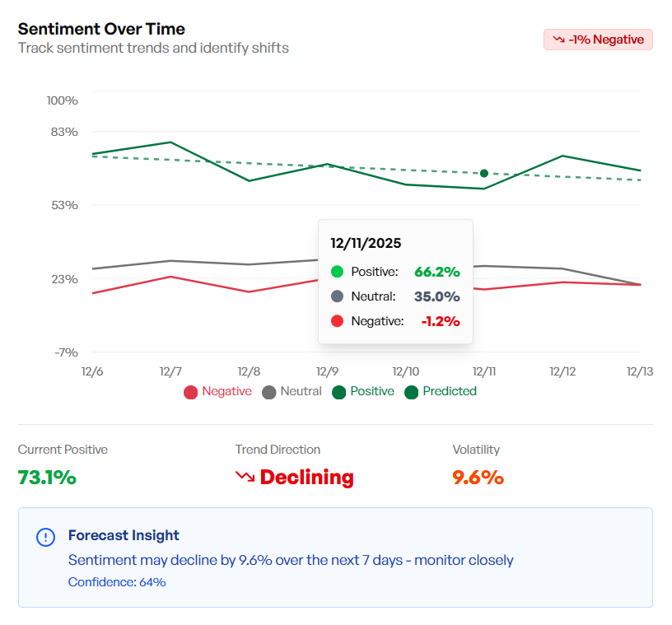
Task: Select the 12/11 predicted data point
Action: click(484, 173)
